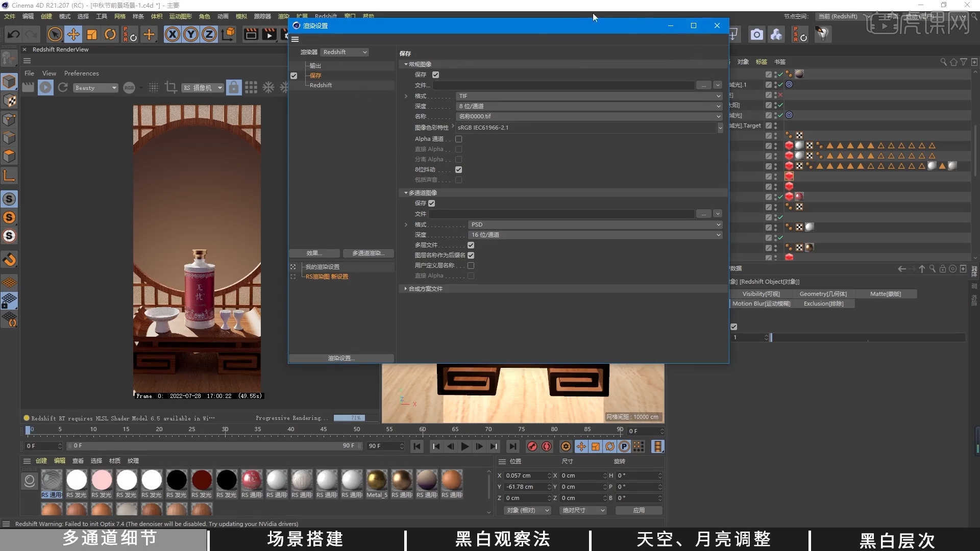
Task: Select the Rotate tool in the toolbar
Action: click(x=110, y=34)
